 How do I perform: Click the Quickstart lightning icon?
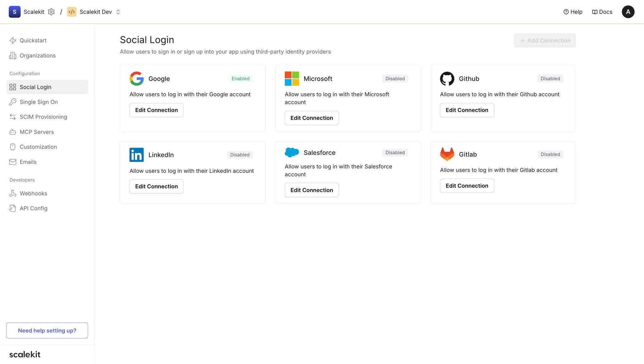(13, 41)
